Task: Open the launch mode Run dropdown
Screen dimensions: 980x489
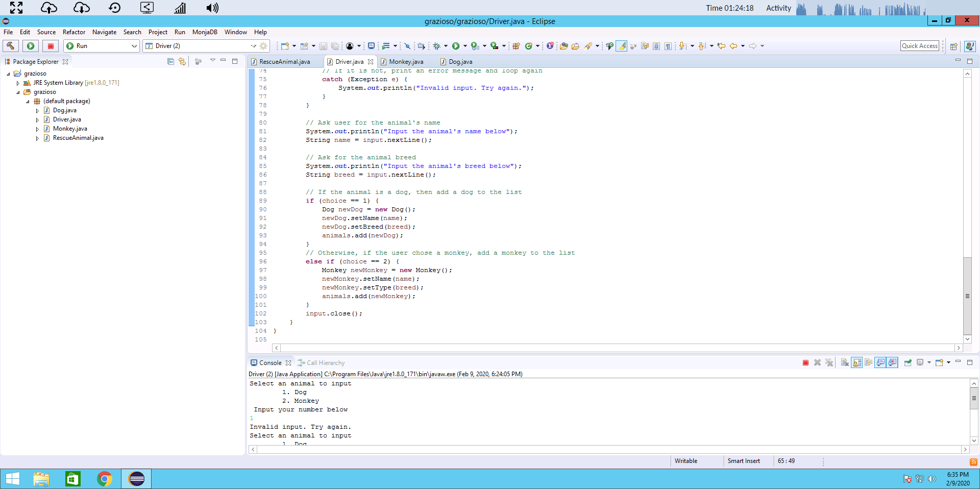Action: (x=102, y=46)
